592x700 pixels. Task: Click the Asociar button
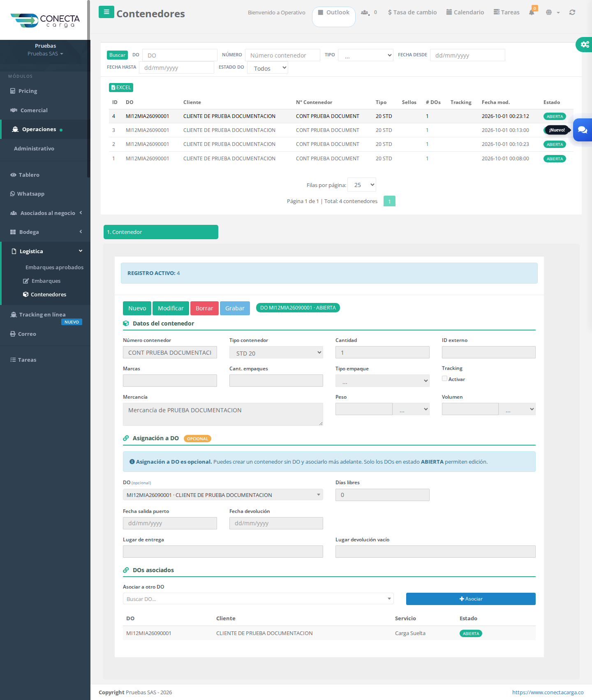pos(471,599)
